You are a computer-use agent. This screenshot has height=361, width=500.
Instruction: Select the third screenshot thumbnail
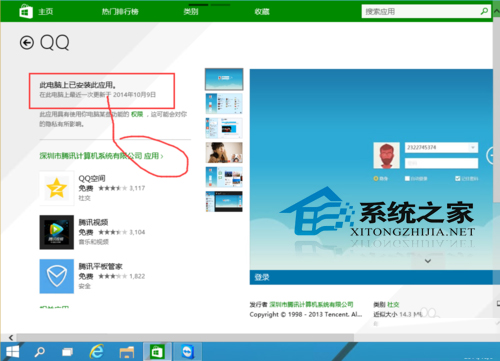[x=224, y=128]
